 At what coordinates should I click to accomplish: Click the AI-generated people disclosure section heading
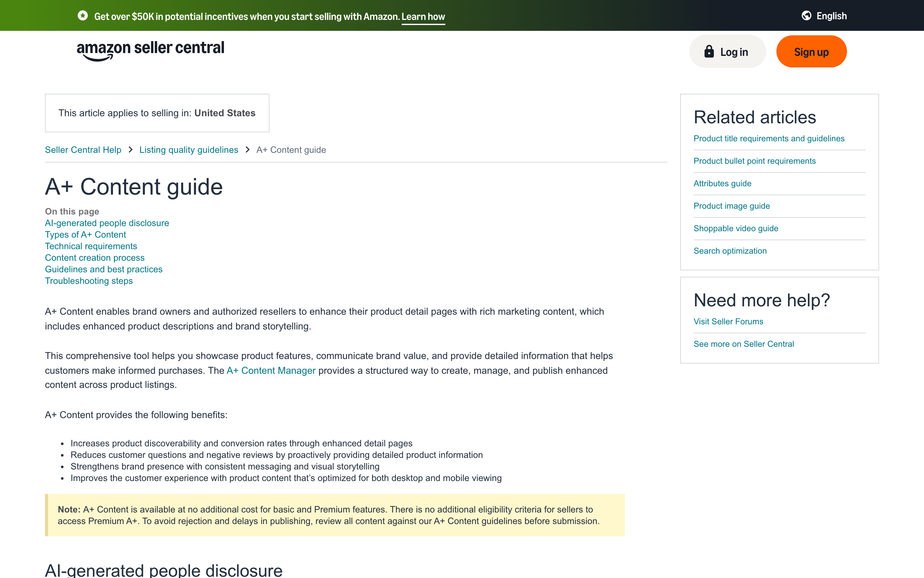click(164, 570)
